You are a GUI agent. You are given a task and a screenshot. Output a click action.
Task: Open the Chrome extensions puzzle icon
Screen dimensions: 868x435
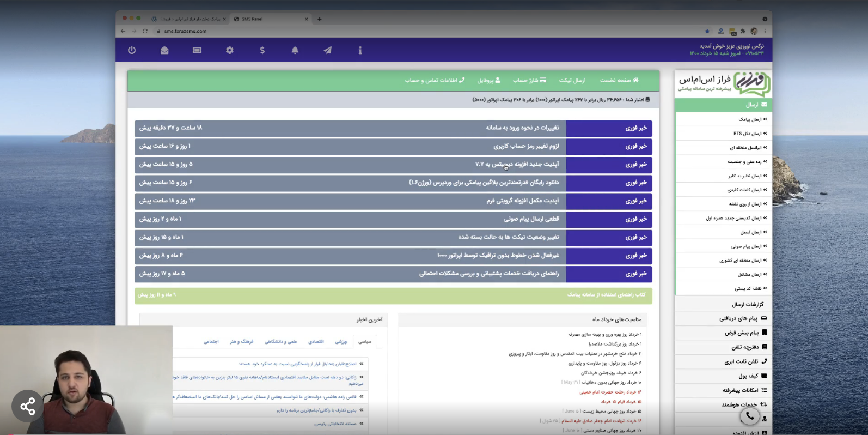tap(743, 31)
